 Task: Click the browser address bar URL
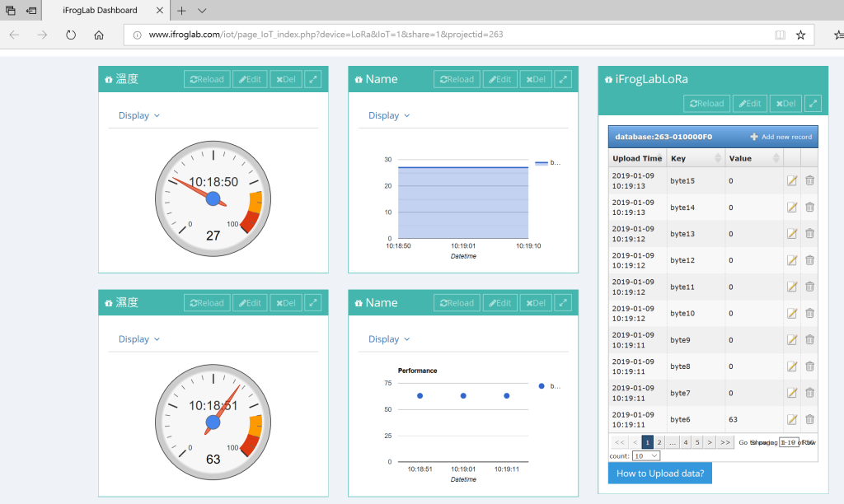(326, 35)
